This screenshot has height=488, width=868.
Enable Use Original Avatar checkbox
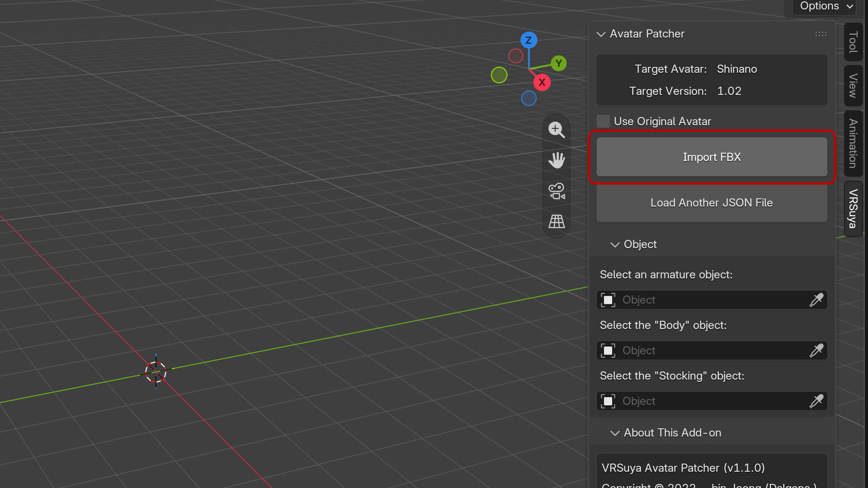603,122
